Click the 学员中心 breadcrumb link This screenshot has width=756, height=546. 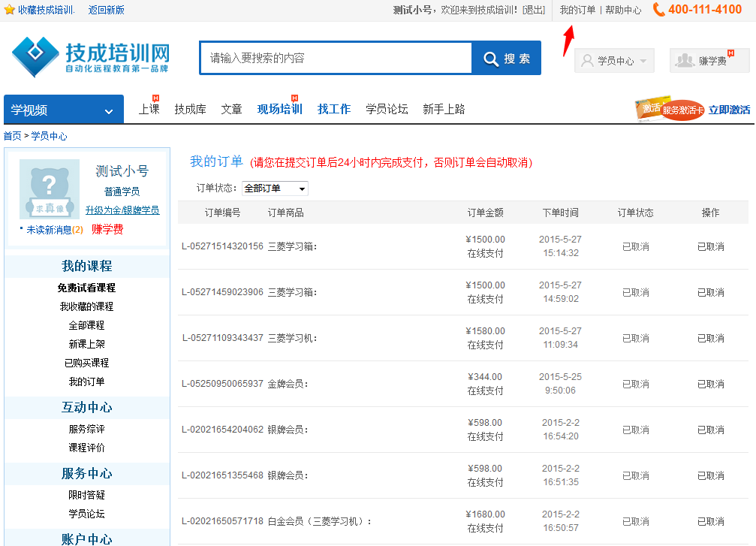point(50,136)
